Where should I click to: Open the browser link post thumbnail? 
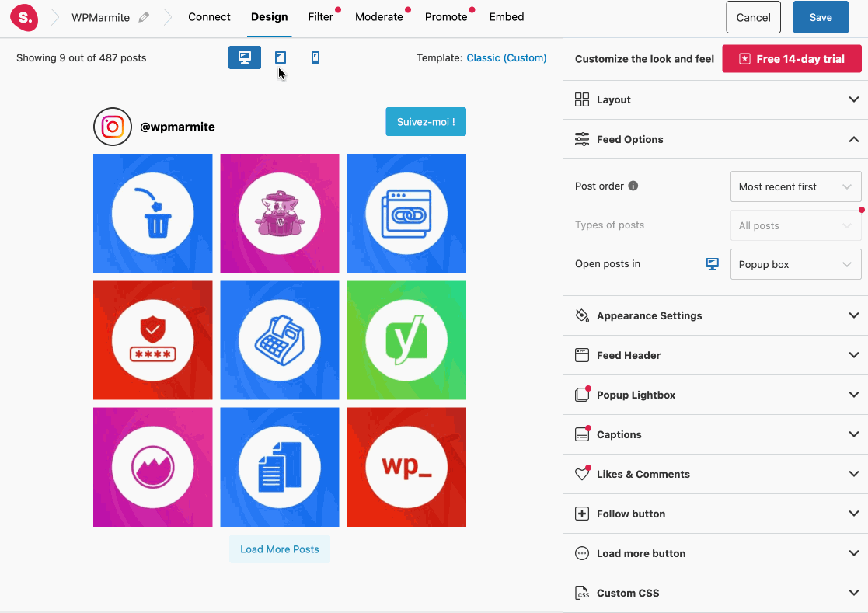tap(406, 214)
